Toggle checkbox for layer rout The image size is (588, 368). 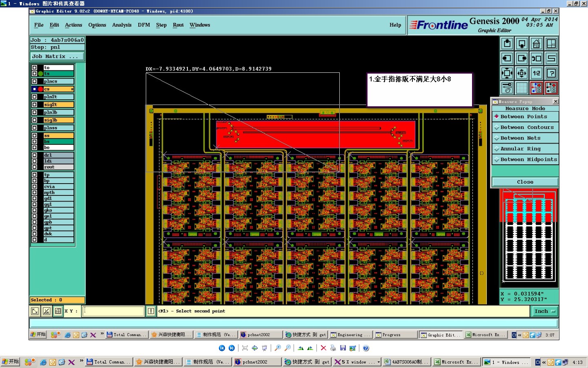34,167
